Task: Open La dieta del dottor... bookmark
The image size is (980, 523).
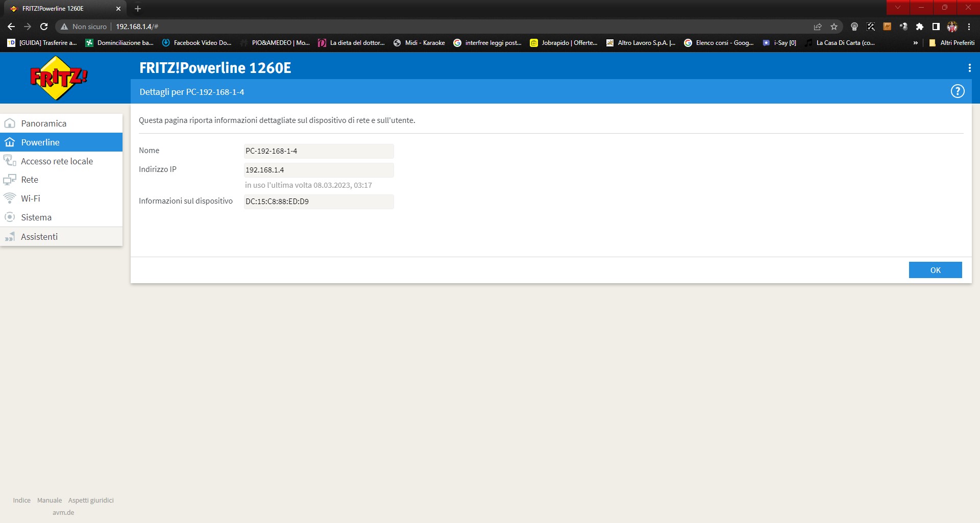Action: (352, 43)
